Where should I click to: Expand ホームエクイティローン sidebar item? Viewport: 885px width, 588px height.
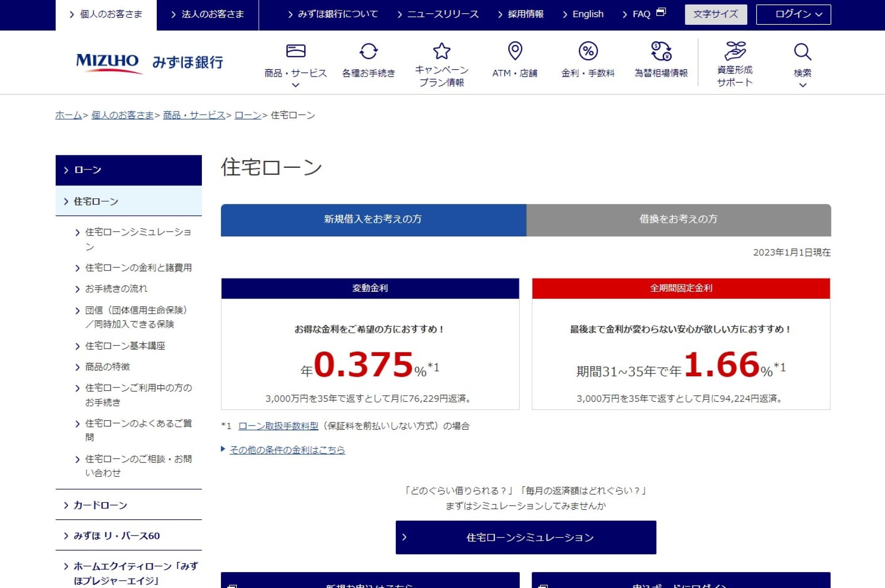128,573
